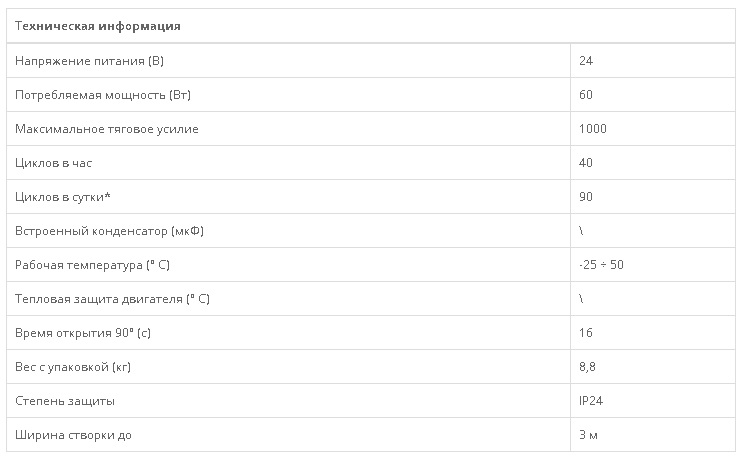Select the "Циклов в сутки*" label
Image resolution: width=744 pixels, height=460 pixels.
[63, 197]
